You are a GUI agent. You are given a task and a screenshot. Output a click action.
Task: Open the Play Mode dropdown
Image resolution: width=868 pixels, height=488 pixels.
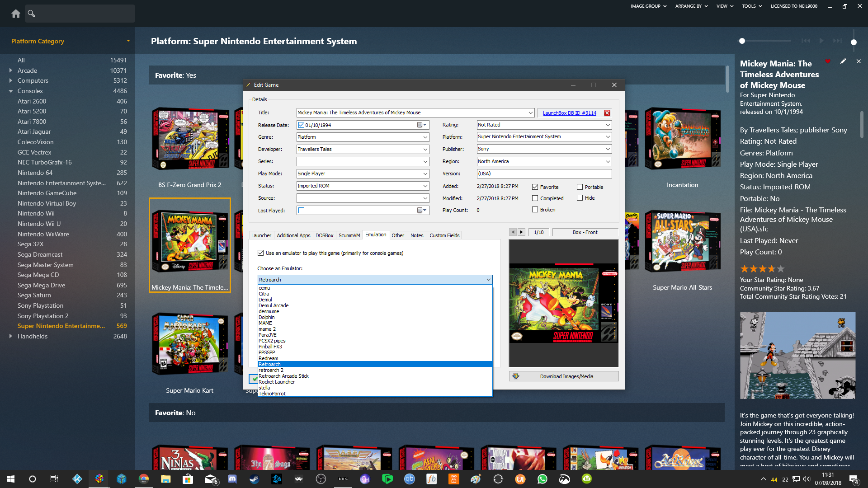[x=425, y=174]
